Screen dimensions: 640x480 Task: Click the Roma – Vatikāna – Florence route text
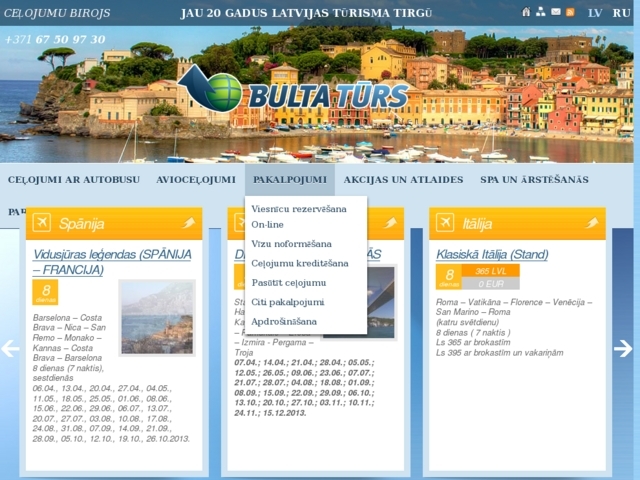coord(514,307)
